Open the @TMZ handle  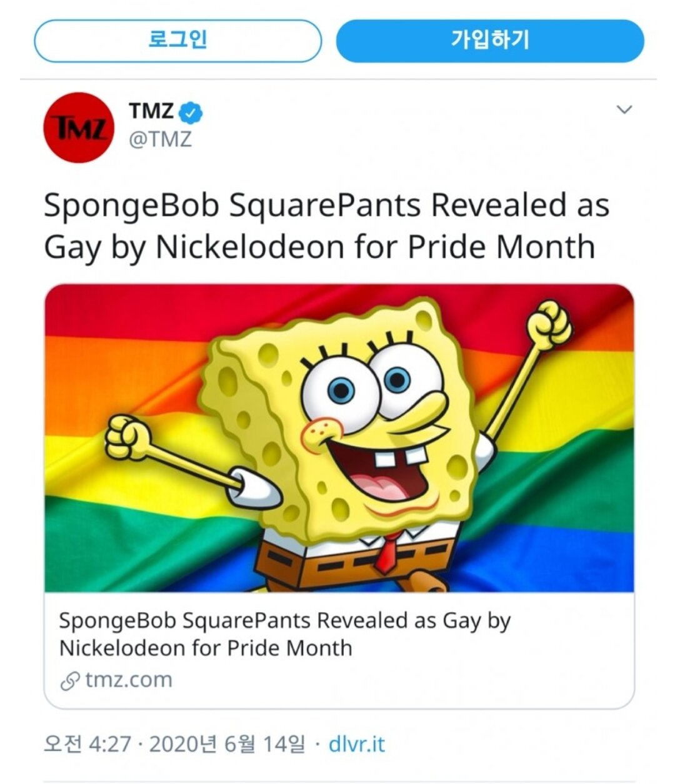(160, 139)
